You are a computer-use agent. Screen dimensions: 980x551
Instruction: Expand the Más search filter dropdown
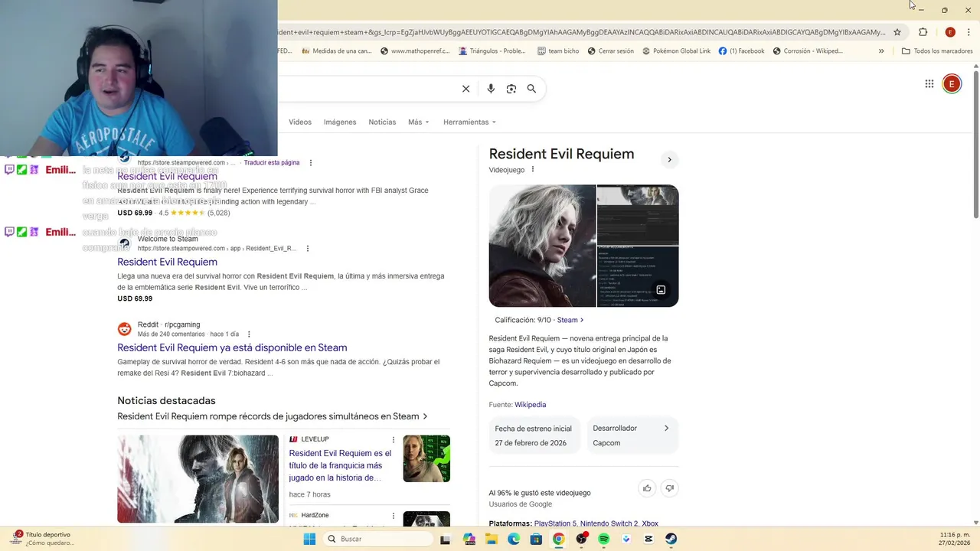(x=419, y=122)
